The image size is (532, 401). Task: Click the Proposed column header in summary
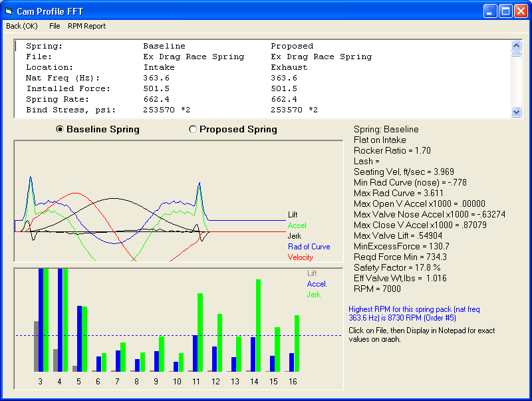click(x=292, y=46)
